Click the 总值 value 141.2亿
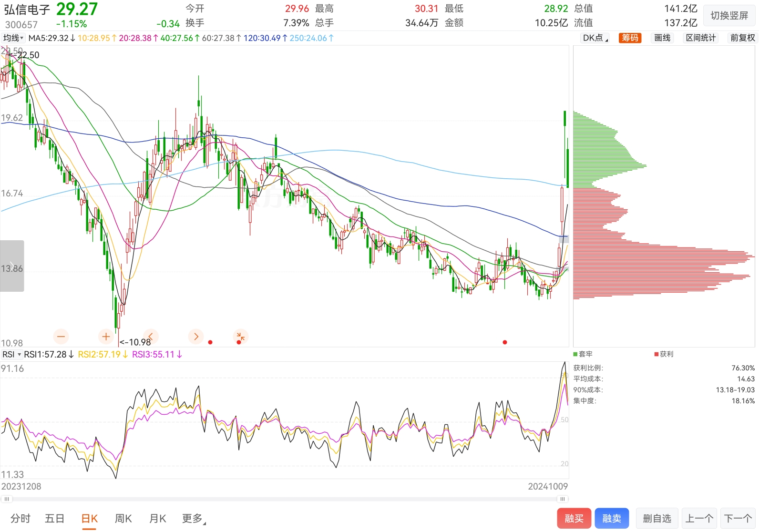759x532 pixels. 681,9
